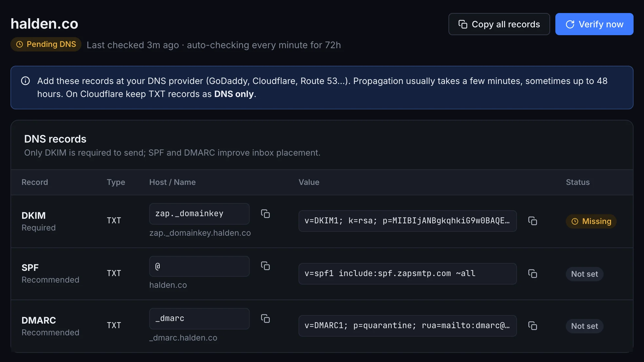Click the Status column header
Screen dimensions: 644x362
(578, 182)
